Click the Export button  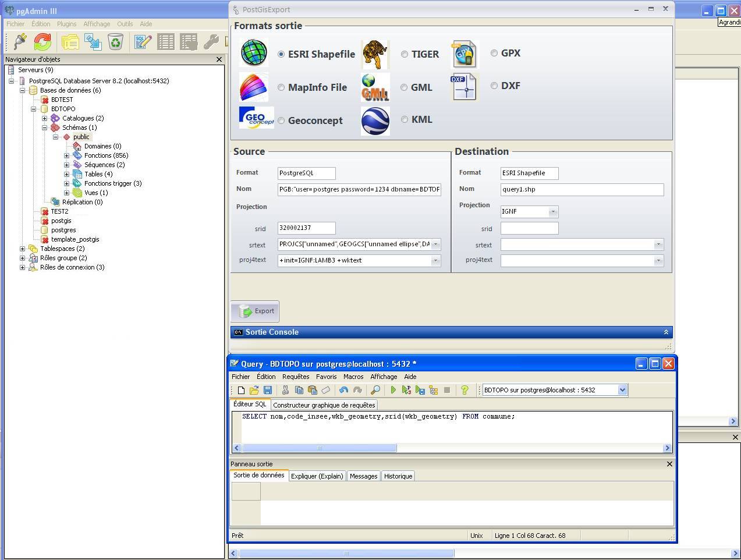(255, 311)
